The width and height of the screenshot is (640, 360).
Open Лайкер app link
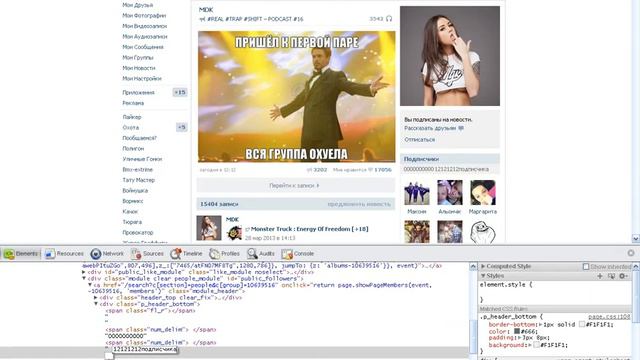[132, 117]
